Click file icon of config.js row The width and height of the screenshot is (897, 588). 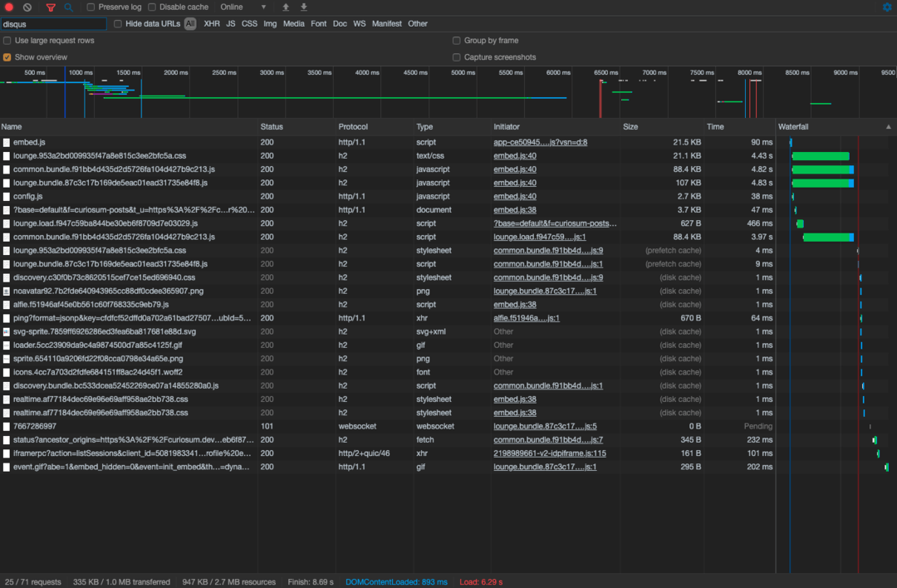[x=7, y=197]
